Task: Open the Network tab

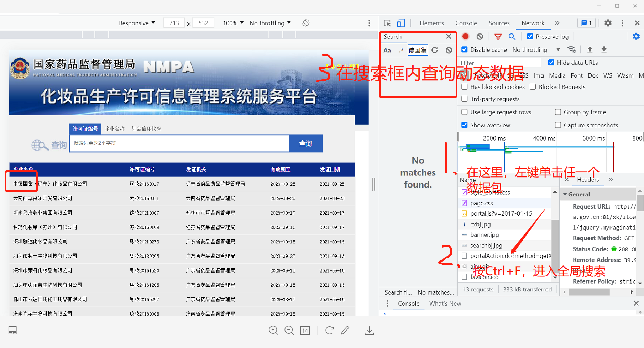Action: (x=533, y=23)
